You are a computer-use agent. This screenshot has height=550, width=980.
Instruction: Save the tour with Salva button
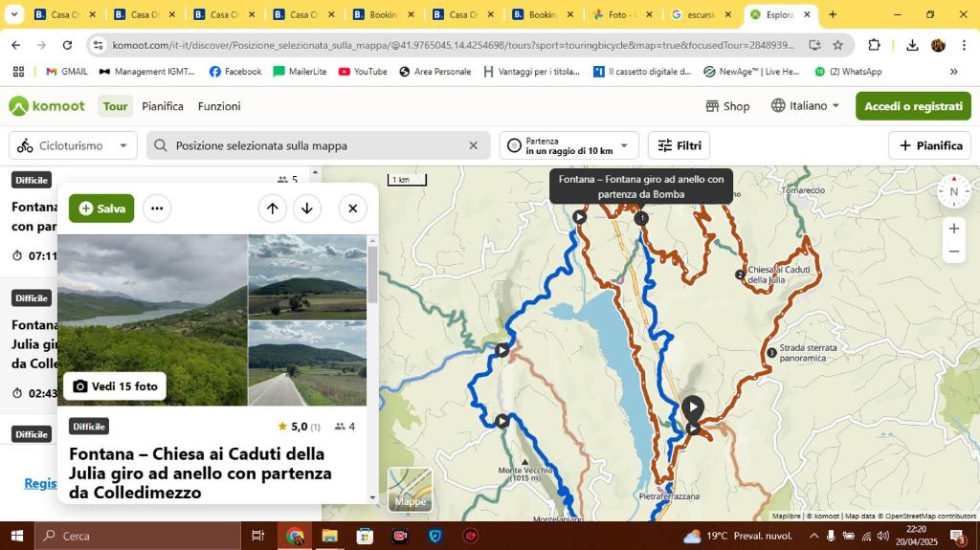(101, 209)
